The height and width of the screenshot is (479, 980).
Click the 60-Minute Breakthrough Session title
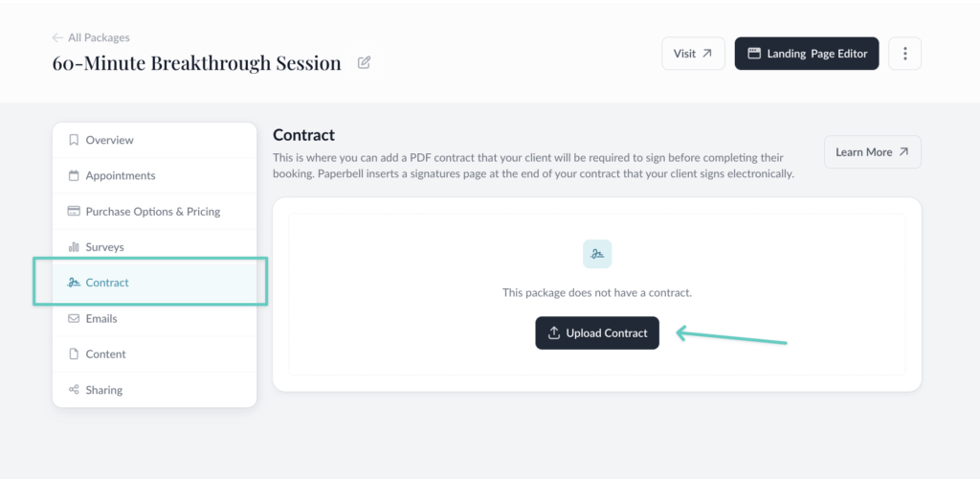(196, 63)
